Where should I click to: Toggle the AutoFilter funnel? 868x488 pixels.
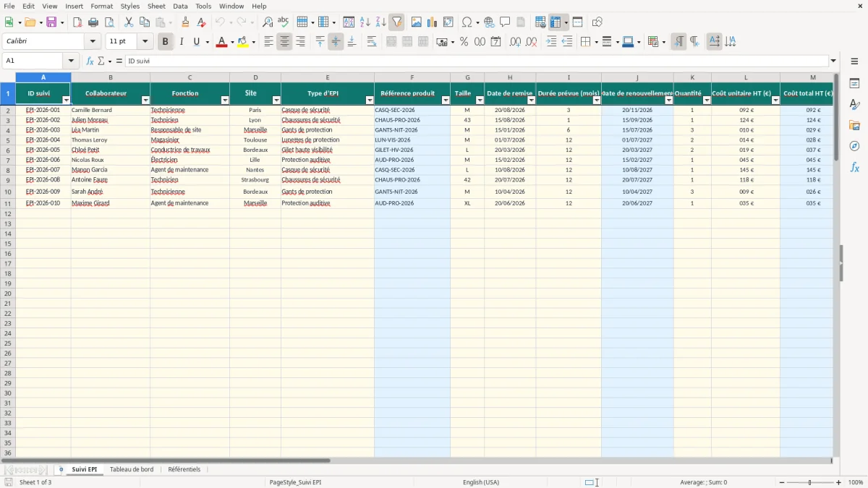tap(397, 22)
